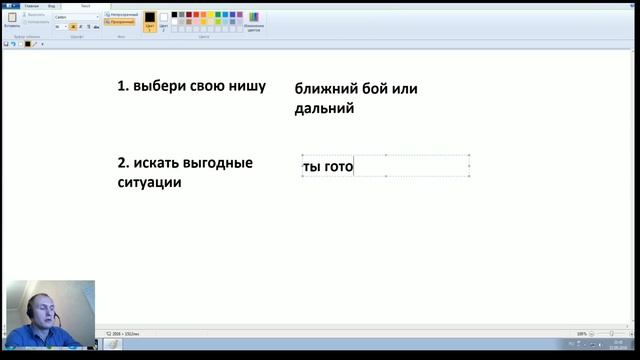Screen dimensions: 640x360
Task: Click Undo arrow in quick access toolbar
Action: 13,44
